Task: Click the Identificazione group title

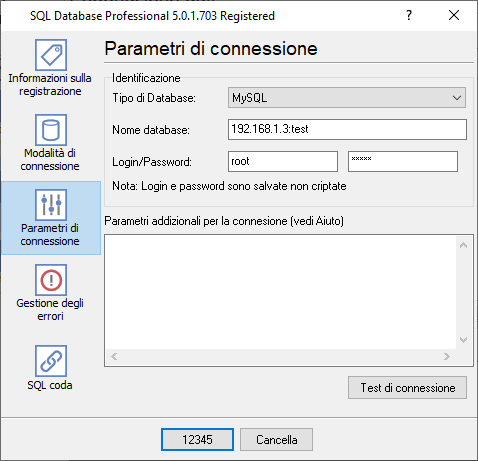Action: point(146,78)
